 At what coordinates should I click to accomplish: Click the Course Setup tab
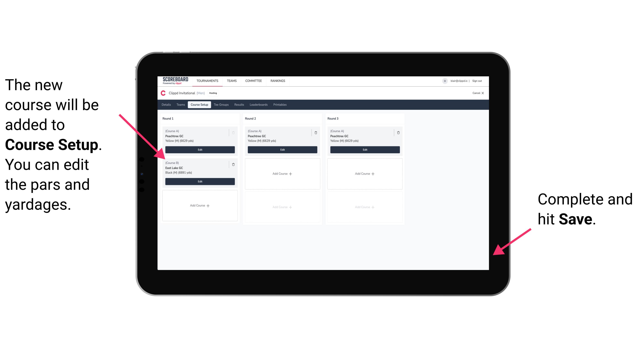199,104
